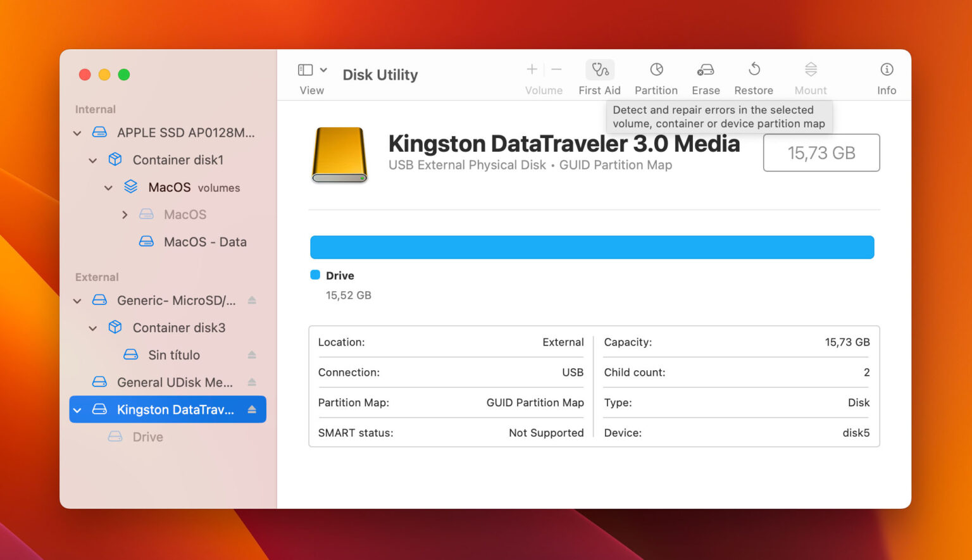
Task: Open the Partition tool
Action: [656, 75]
